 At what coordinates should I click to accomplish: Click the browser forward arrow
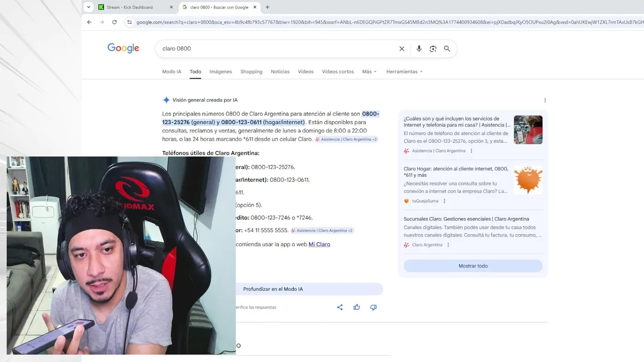coord(102,22)
